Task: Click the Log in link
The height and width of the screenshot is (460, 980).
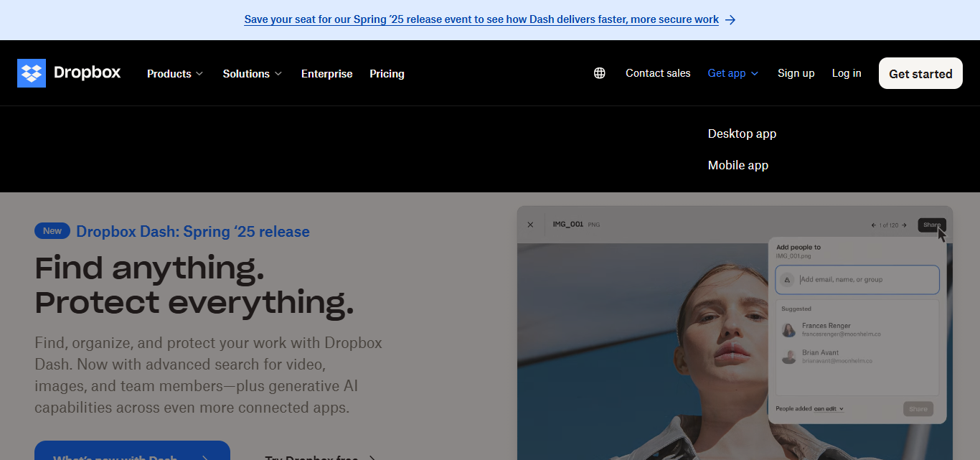Action: [x=847, y=73]
